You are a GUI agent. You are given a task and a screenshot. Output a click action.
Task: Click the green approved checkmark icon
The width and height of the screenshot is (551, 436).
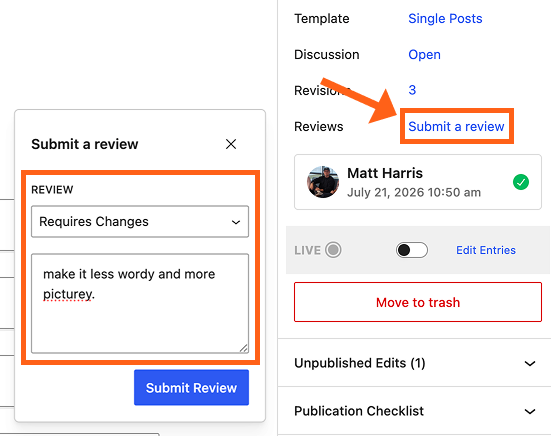521,182
